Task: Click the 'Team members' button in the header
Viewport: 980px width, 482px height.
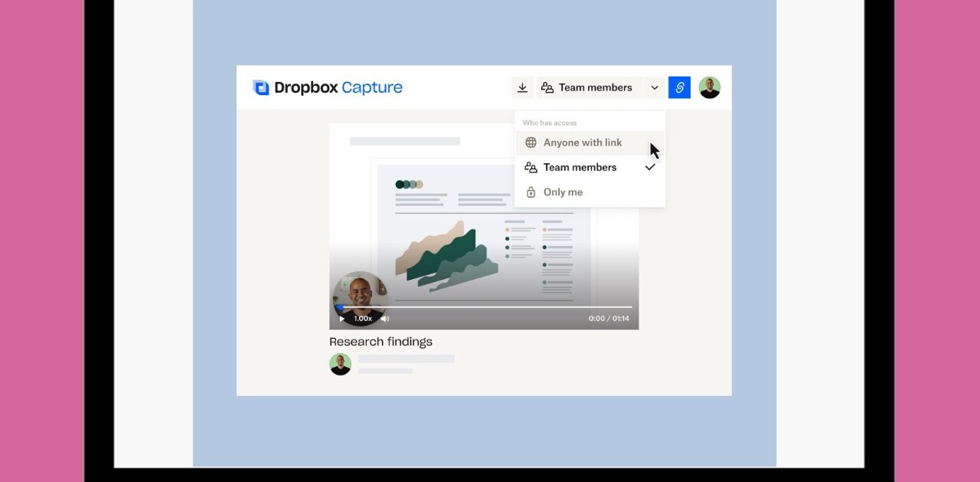Action: tap(587, 87)
